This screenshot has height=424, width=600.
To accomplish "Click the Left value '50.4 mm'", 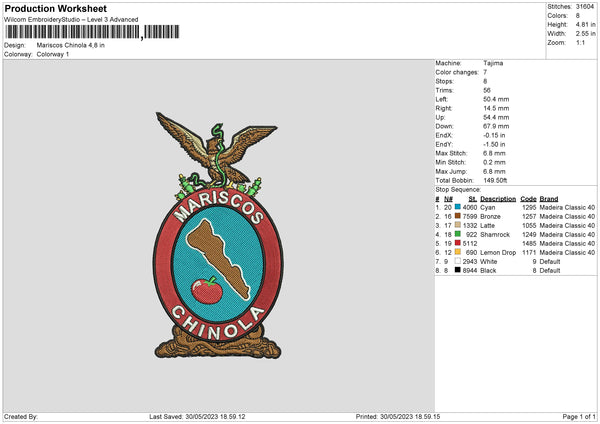I will click(496, 99).
